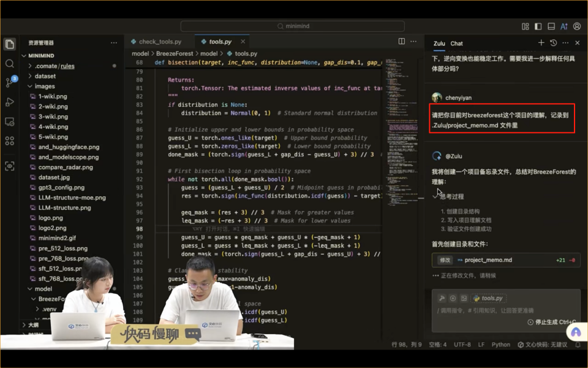
Task: Open dataset.jpg in file tree
Action: coord(54,177)
